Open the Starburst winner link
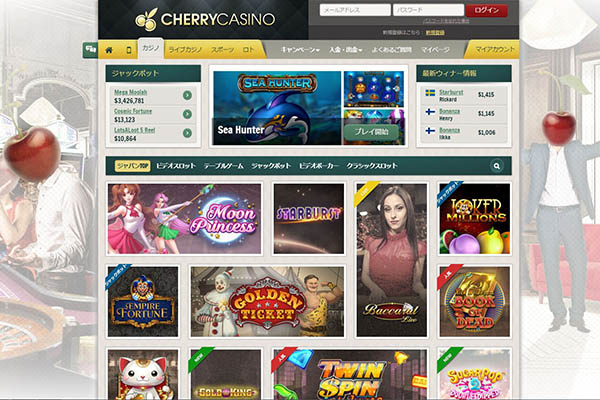This screenshot has width=600, height=400. [451, 92]
